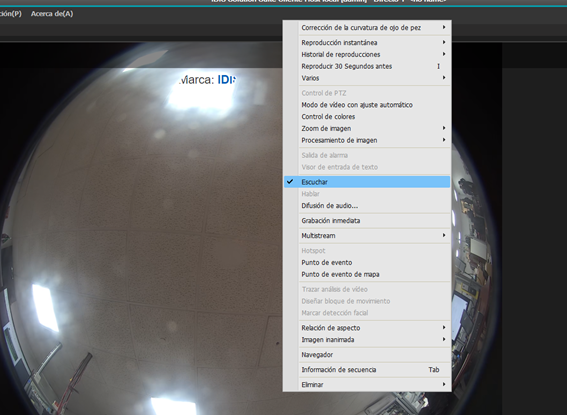The width and height of the screenshot is (567, 415).
Task: Open the Varios submenu
Action: [367, 78]
